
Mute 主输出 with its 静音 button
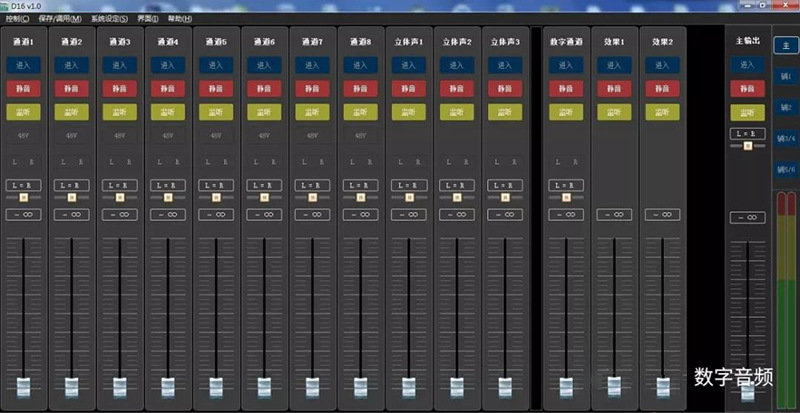click(x=747, y=88)
